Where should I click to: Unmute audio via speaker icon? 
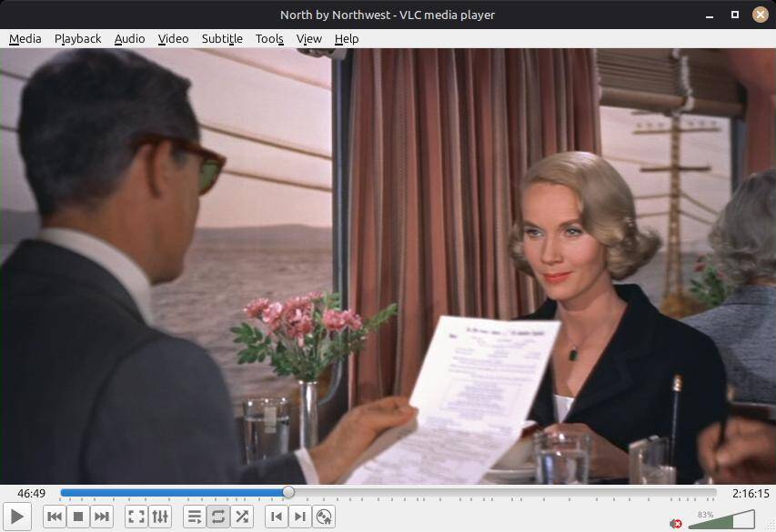tap(676, 523)
